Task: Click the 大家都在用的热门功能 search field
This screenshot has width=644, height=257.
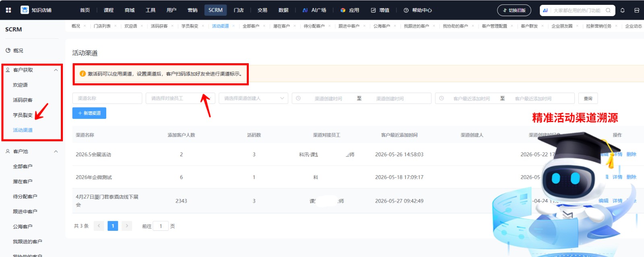Action: (577, 10)
